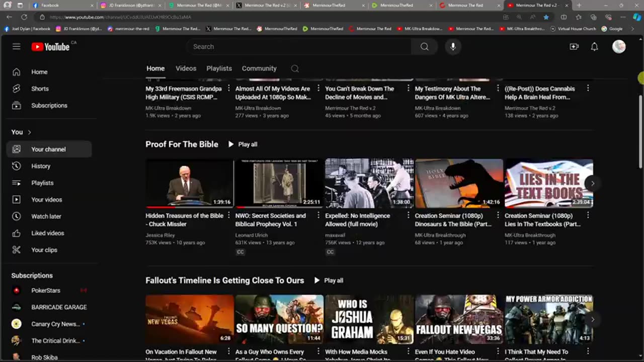Play all in Fallout's Timeline section
The height and width of the screenshot is (362, 644).
click(329, 281)
